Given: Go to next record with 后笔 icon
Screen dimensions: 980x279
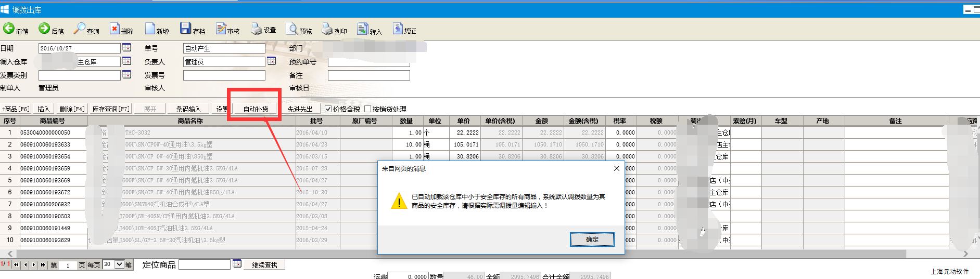Looking at the screenshot, I should click(44, 29).
